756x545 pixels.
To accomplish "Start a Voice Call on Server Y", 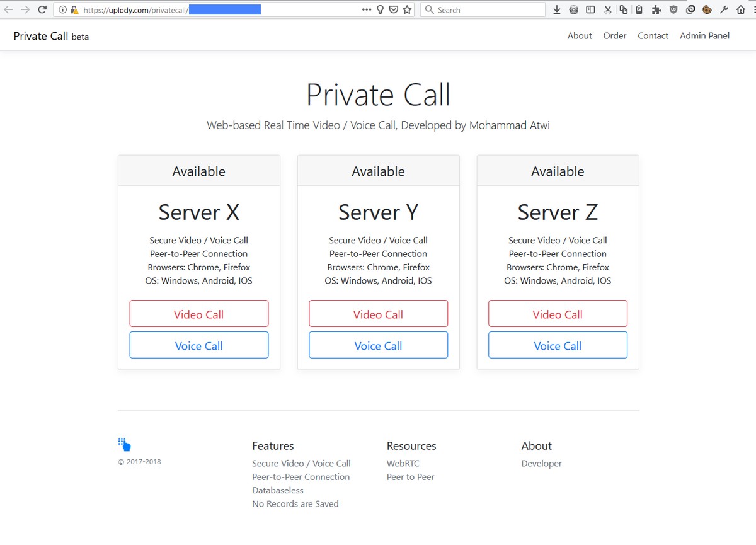I will (x=378, y=345).
